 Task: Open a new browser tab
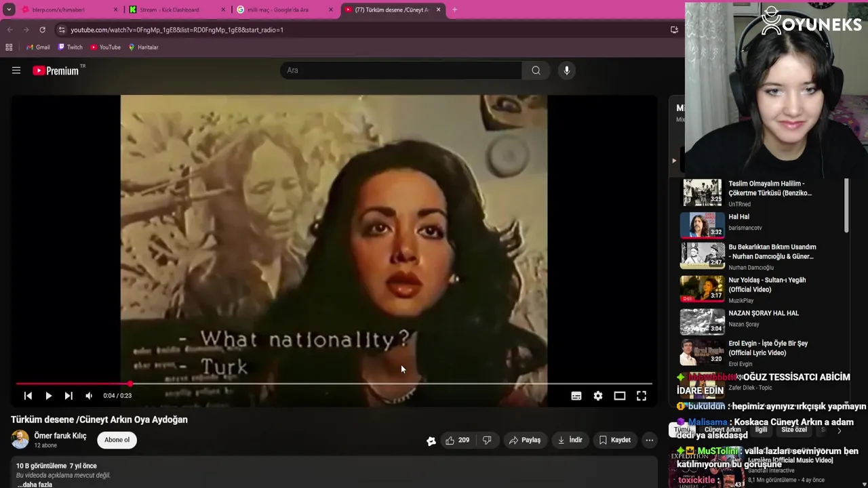(x=454, y=9)
